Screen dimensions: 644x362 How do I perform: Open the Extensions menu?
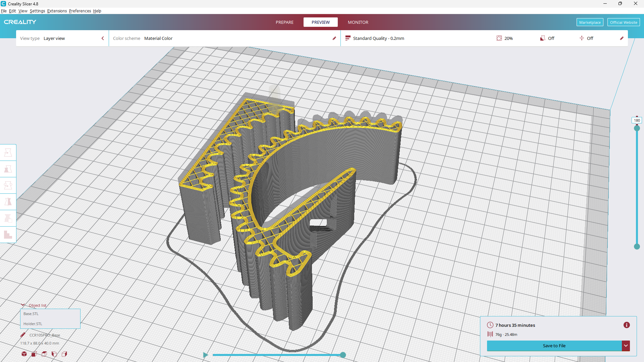point(57,11)
